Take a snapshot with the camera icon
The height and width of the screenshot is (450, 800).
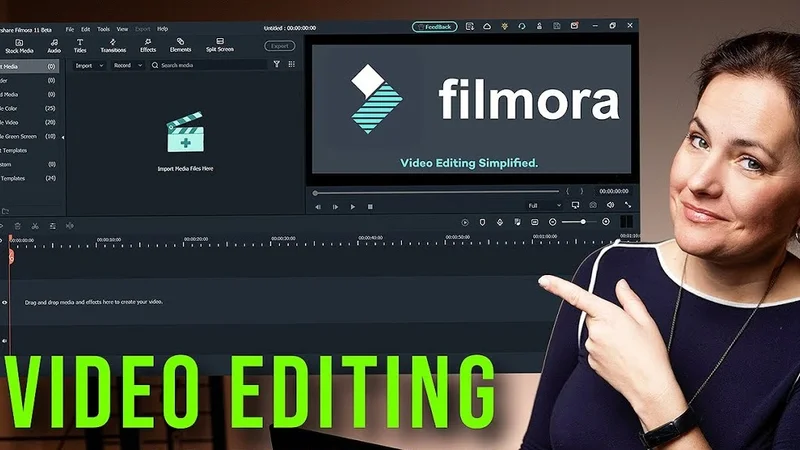[x=593, y=205]
